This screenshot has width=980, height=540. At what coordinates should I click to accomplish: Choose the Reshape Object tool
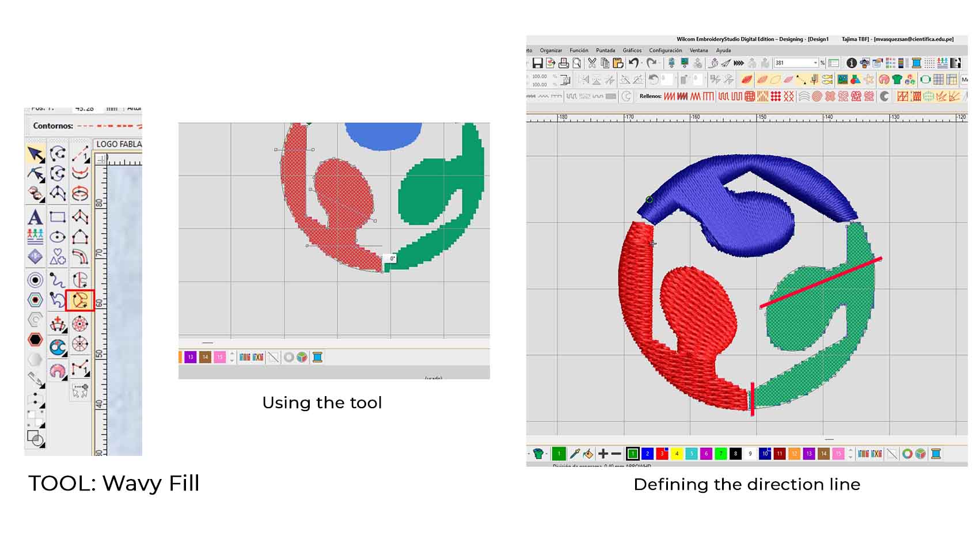click(36, 174)
